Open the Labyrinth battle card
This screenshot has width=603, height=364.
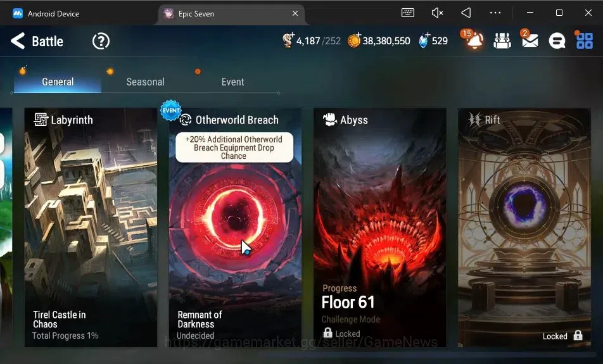tap(91, 227)
